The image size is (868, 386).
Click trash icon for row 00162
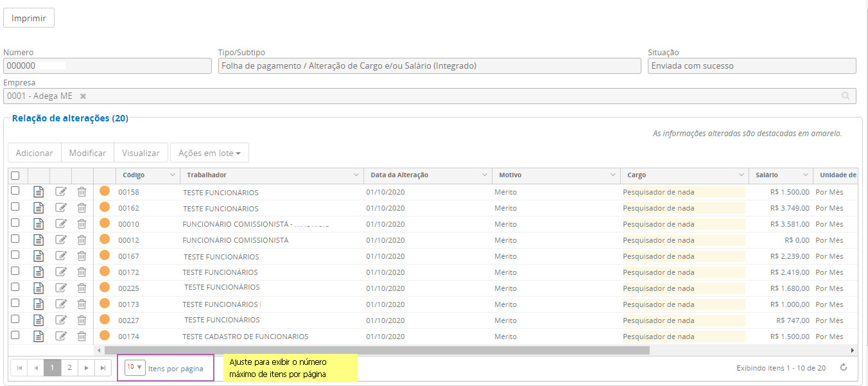pyautogui.click(x=82, y=207)
